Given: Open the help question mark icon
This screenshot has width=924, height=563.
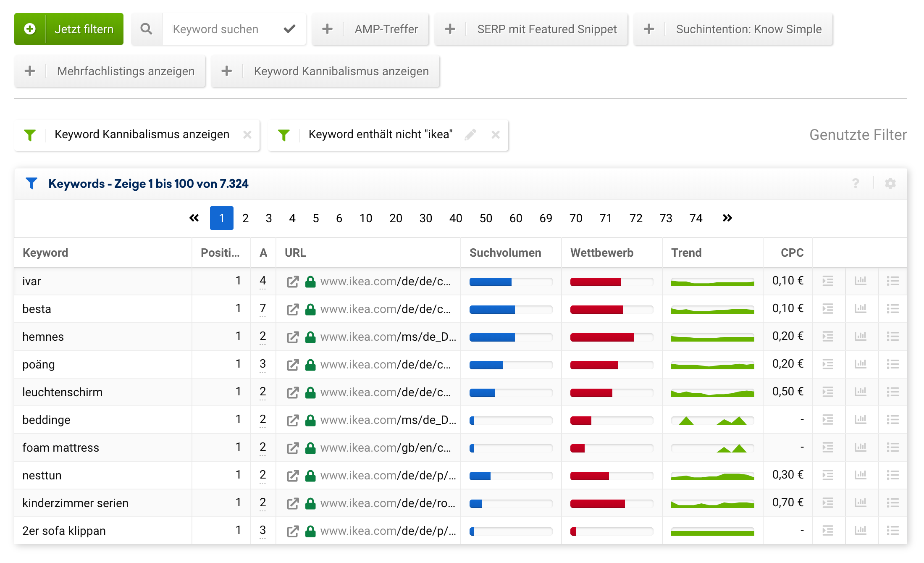Looking at the screenshot, I should [x=856, y=184].
